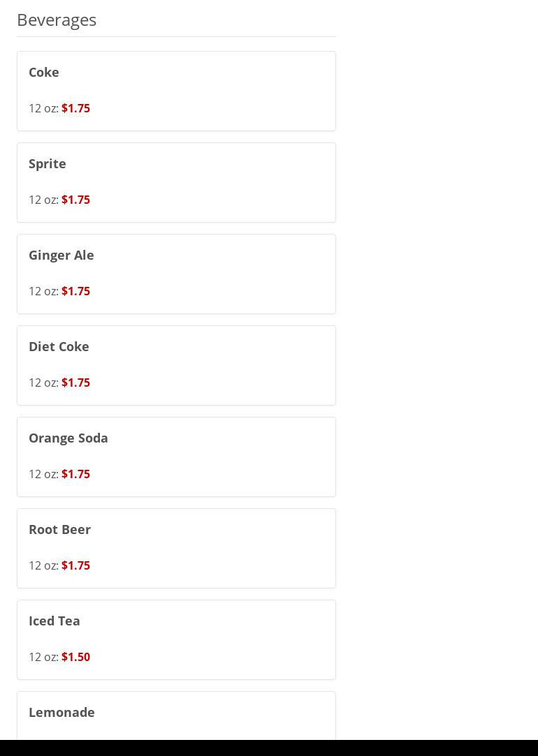The width and height of the screenshot is (538, 756).
Task: Select the Sprite beverage title
Action: 48,163
